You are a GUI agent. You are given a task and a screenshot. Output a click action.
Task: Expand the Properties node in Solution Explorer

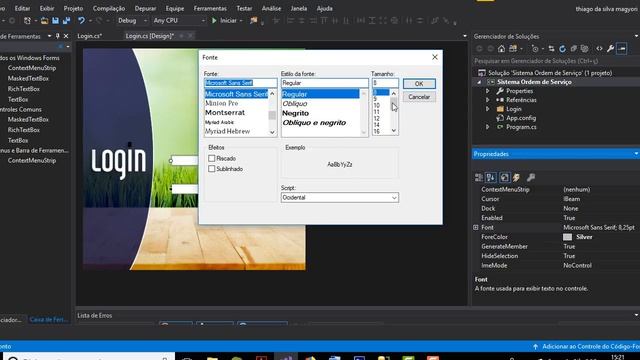488,91
